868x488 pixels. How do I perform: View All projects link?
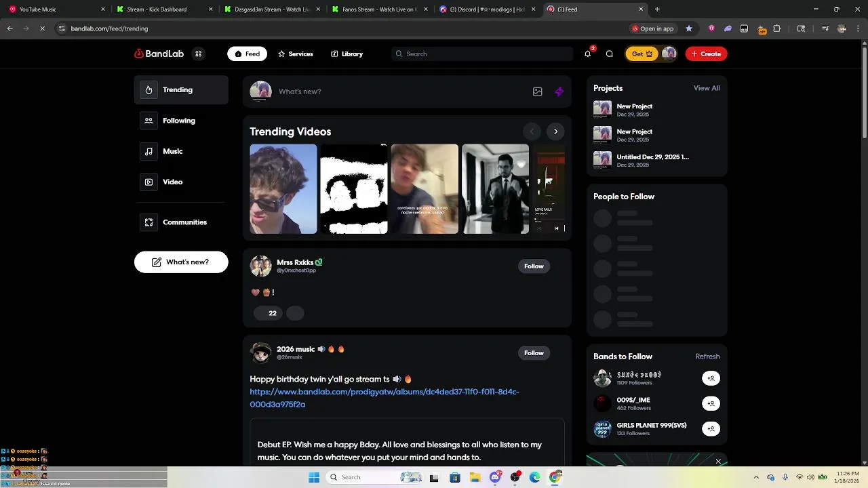point(707,88)
